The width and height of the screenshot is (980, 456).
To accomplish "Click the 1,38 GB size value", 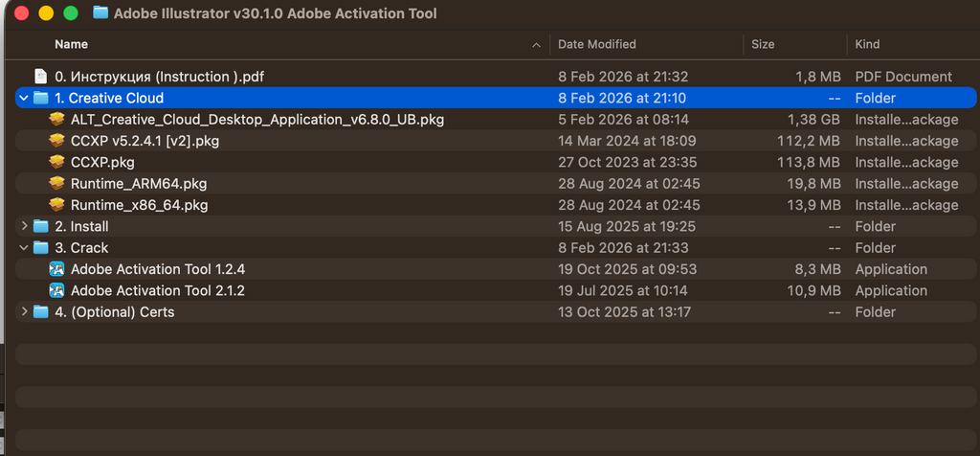I will tap(813, 119).
